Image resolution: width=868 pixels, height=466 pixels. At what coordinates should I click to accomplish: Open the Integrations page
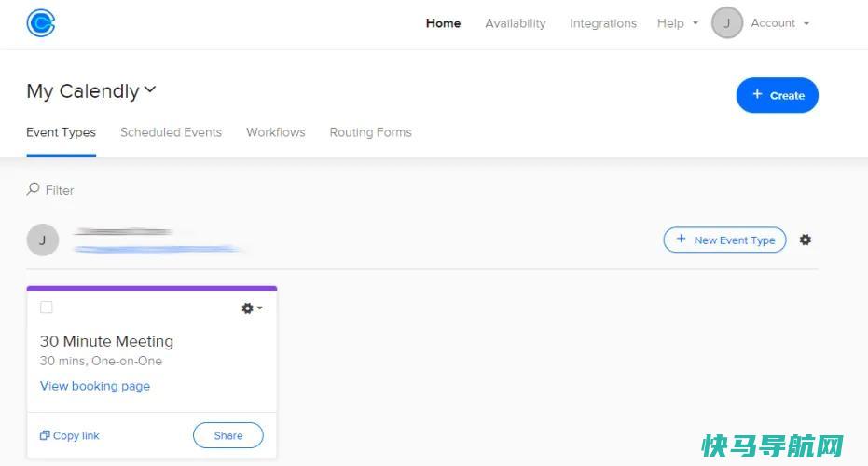point(603,23)
